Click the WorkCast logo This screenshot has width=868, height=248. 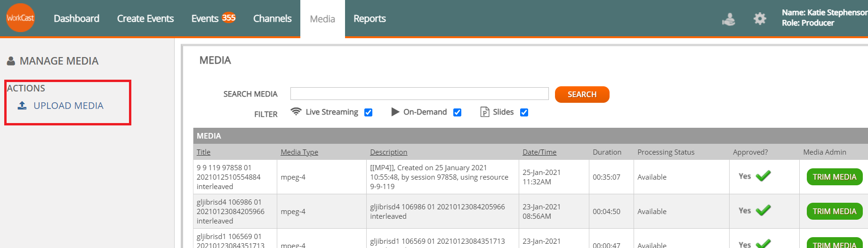click(20, 18)
